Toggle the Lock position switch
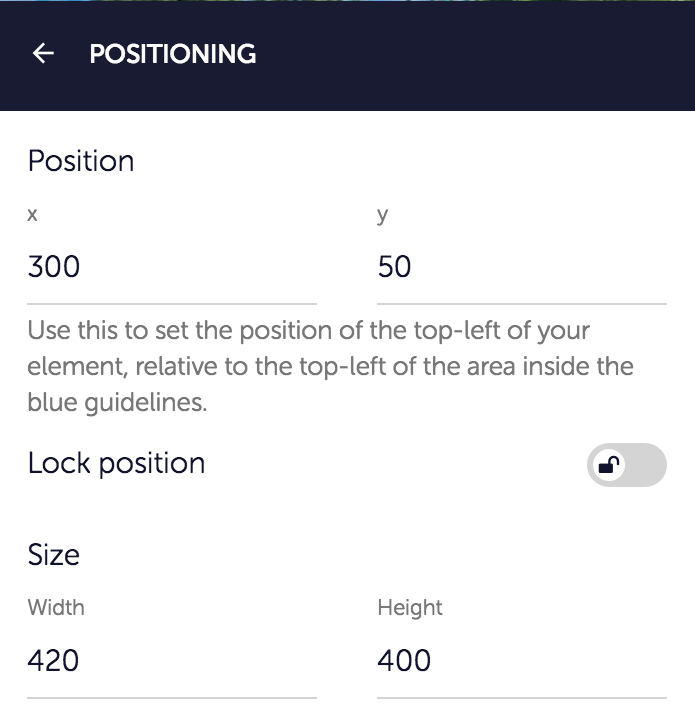This screenshot has width=695, height=711. tap(626, 465)
